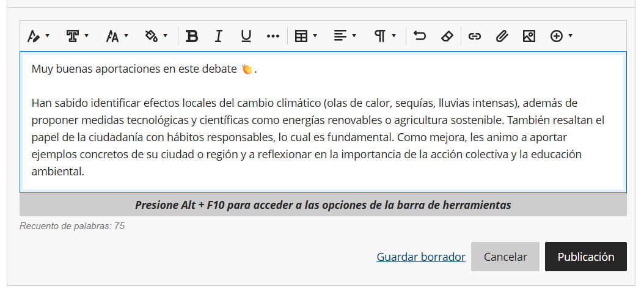Show more options with the ellipsis icon
Image resolution: width=644 pixels, height=292 pixels.
point(273,37)
